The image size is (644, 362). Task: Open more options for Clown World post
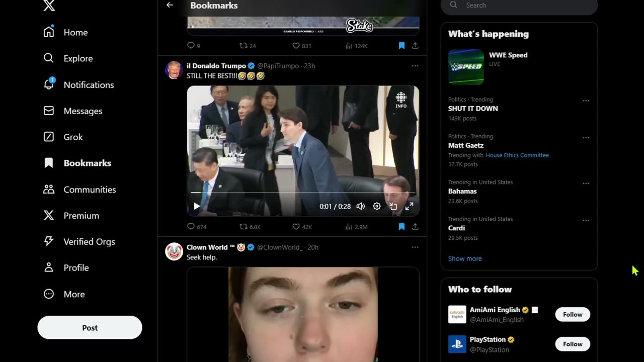pos(415,247)
